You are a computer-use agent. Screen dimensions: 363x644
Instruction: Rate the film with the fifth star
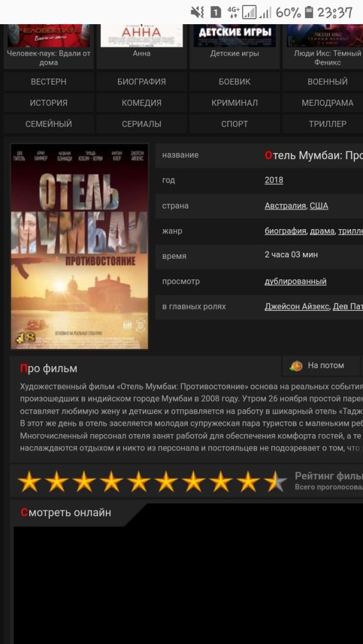pyautogui.click(x=139, y=481)
